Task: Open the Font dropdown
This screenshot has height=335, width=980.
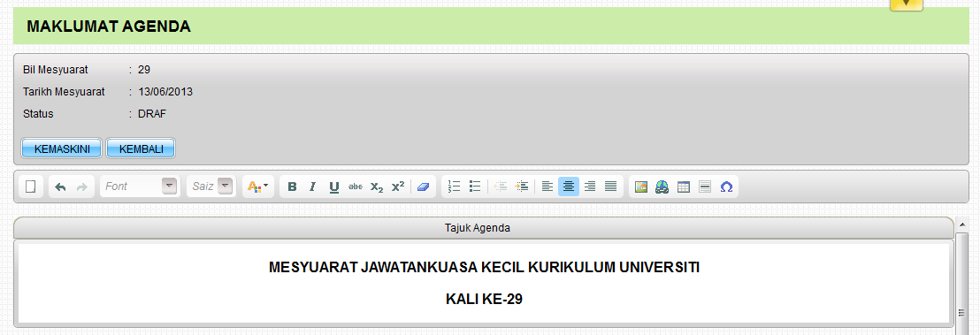Action: point(140,187)
